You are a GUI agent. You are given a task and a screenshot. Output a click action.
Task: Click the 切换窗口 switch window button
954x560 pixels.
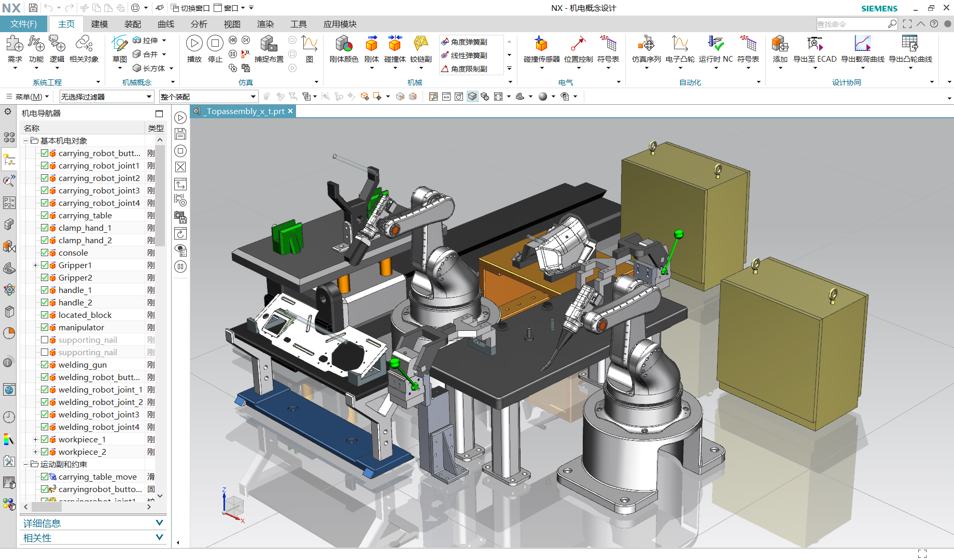point(190,8)
